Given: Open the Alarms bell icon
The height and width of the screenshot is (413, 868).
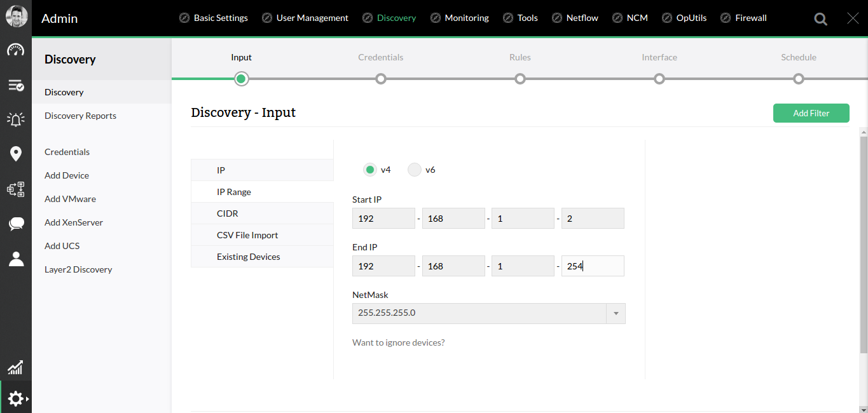Looking at the screenshot, I should click(15, 119).
